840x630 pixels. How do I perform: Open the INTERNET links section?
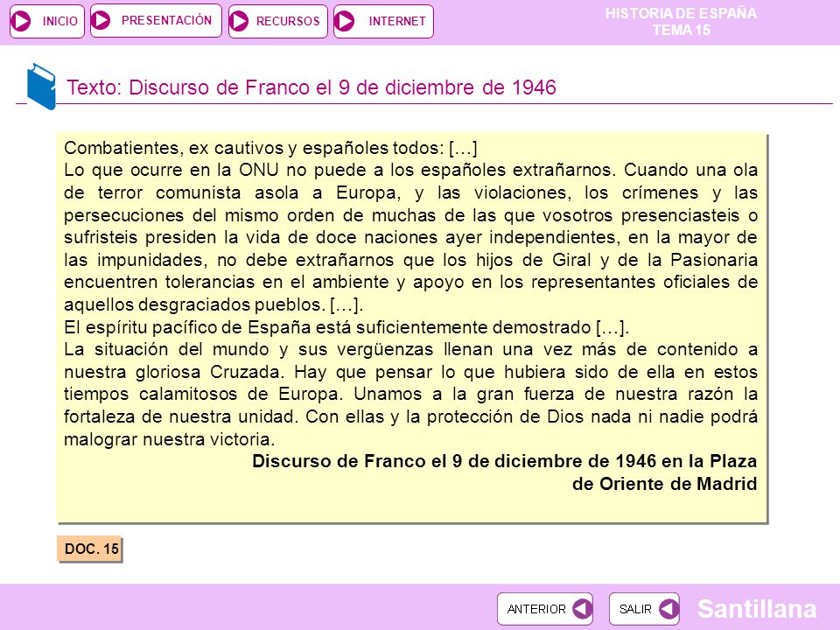[383, 21]
